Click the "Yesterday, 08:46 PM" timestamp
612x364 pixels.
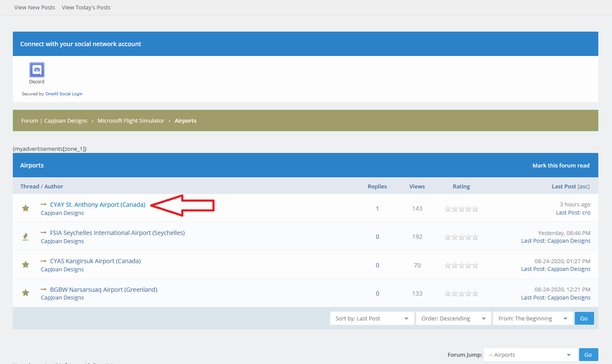tap(564, 233)
